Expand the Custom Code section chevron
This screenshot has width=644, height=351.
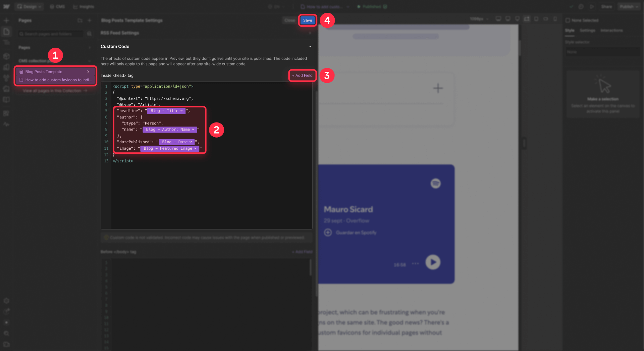(x=310, y=47)
